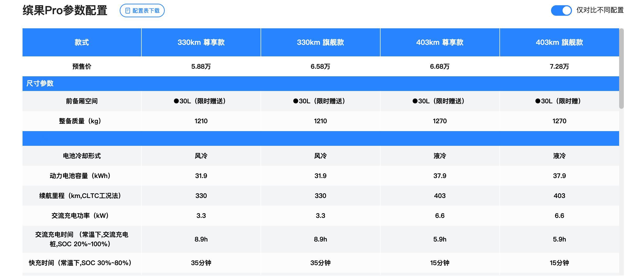
Task: Click the 37.9 cell under 403km 旗舰款
Action: click(559, 176)
